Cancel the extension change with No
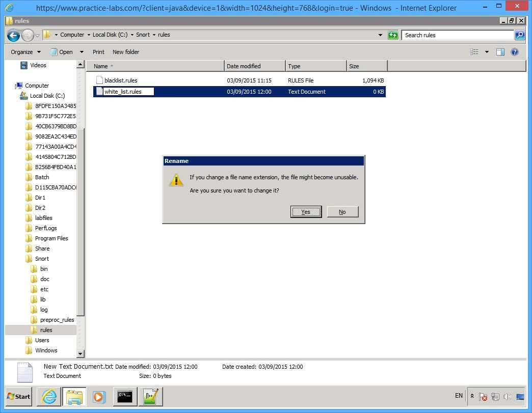 point(342,211)
